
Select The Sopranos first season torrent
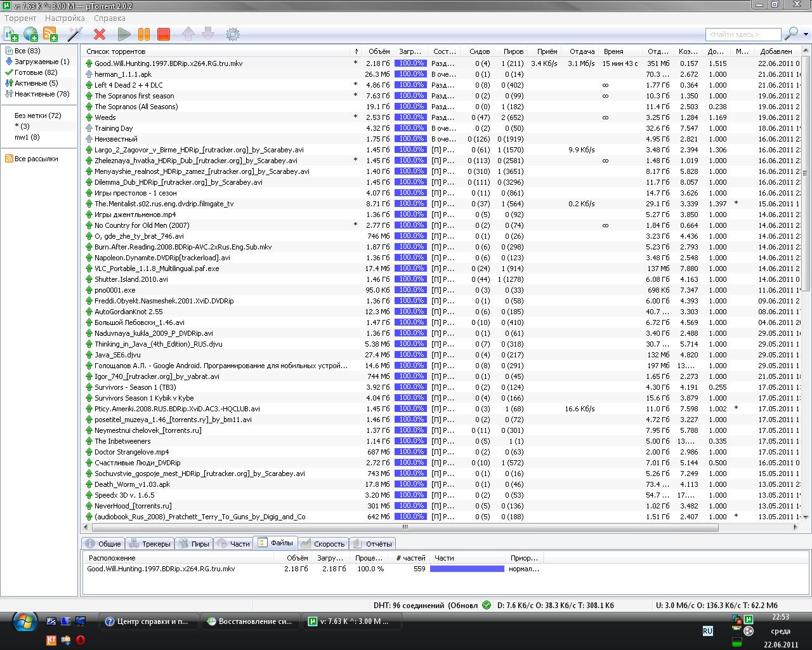[134, 96]
